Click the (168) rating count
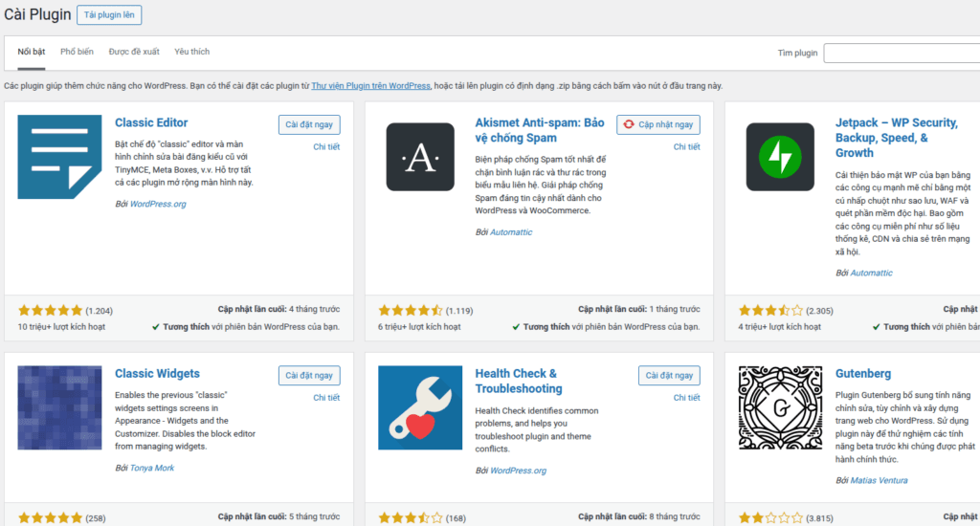 click(x=456, y=518)
